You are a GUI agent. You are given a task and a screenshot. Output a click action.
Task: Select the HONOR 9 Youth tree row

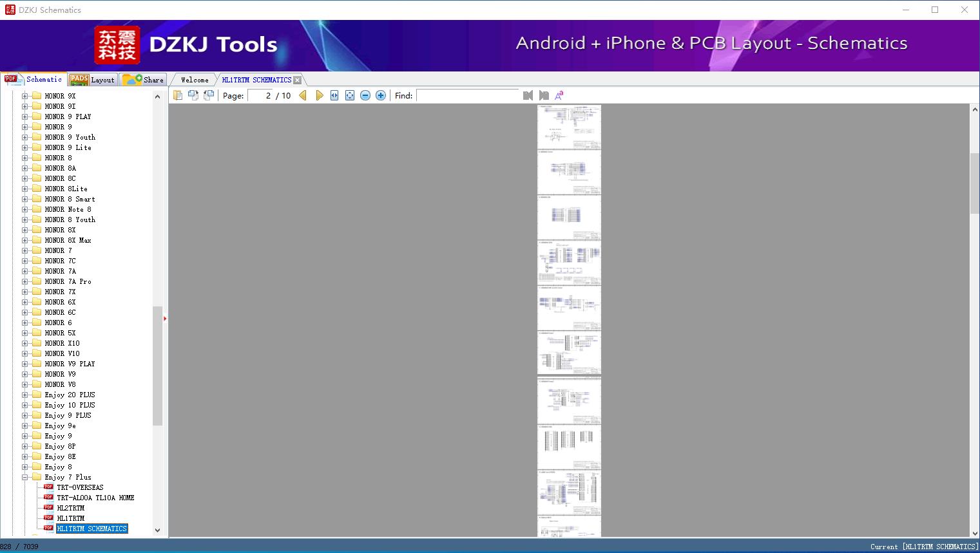point(70,137)
